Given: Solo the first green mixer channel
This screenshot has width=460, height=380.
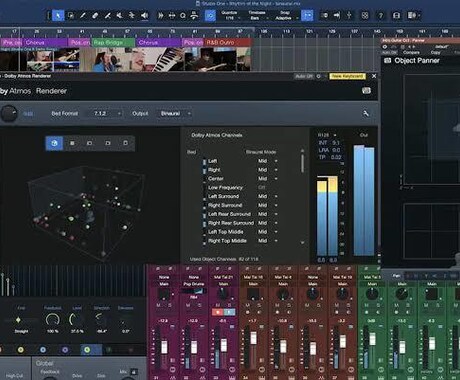Looking at the screenshot, I should click(x=378, y=305).
